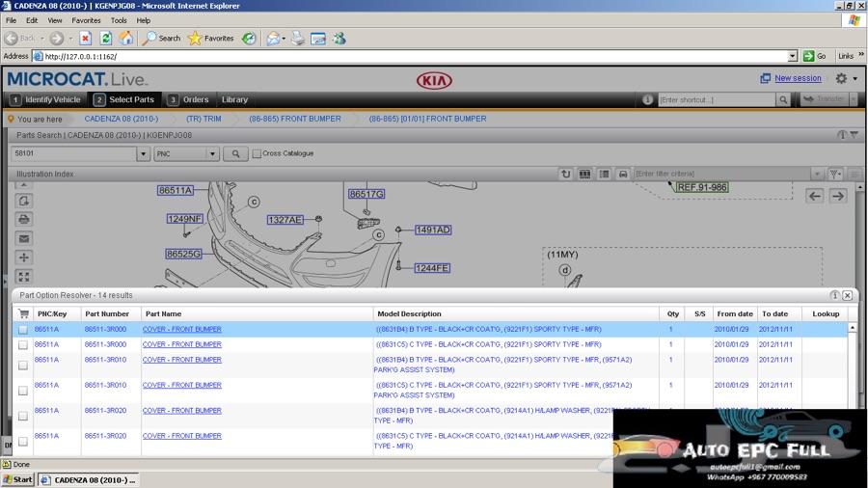
Task: Click info icon beside shortcut field
Action: [648, 99]
